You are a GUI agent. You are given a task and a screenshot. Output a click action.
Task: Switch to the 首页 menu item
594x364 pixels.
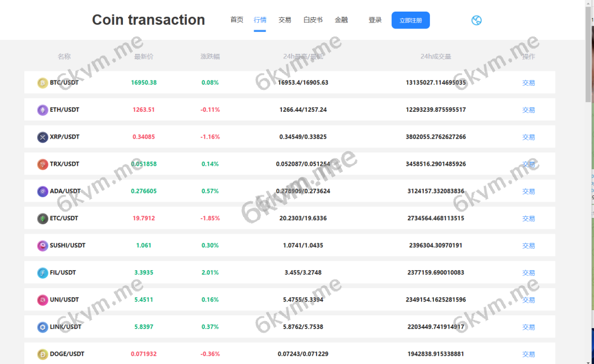coord(236,19)
